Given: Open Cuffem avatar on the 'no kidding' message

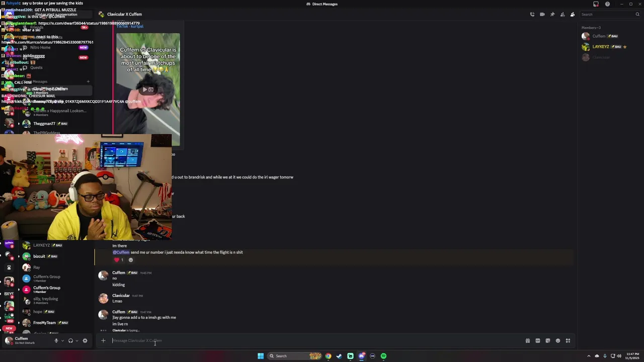Looking at the screenshot, I should [x=103, y=276].
